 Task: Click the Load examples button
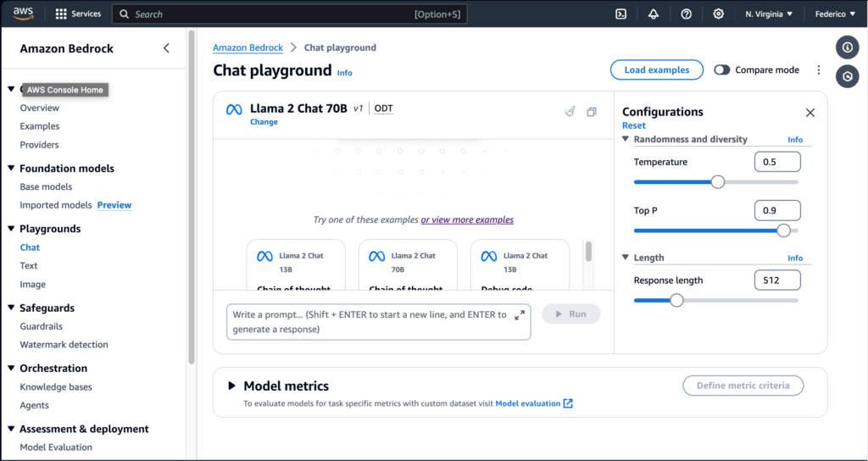(x=656, y=70)
